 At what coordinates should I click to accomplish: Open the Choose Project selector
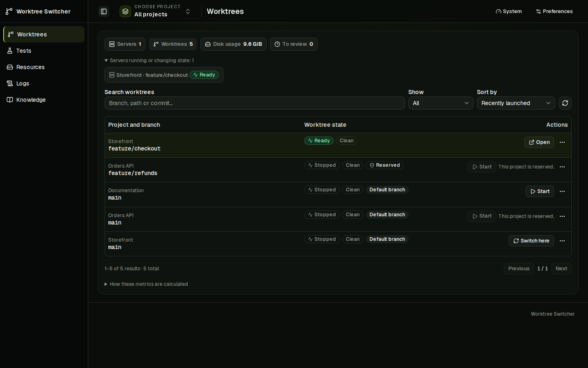click(155, 11)
